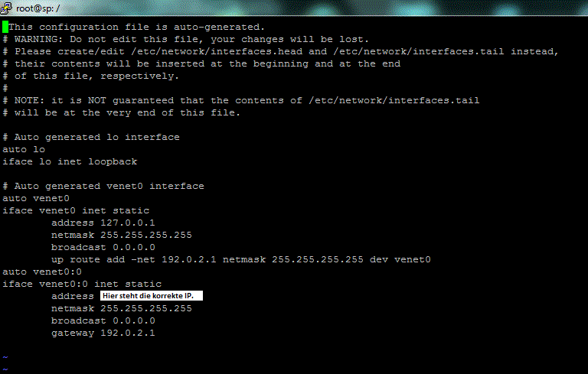Click the 'broadcast 0.0.0.0' under venet0:0

[103, 320]
